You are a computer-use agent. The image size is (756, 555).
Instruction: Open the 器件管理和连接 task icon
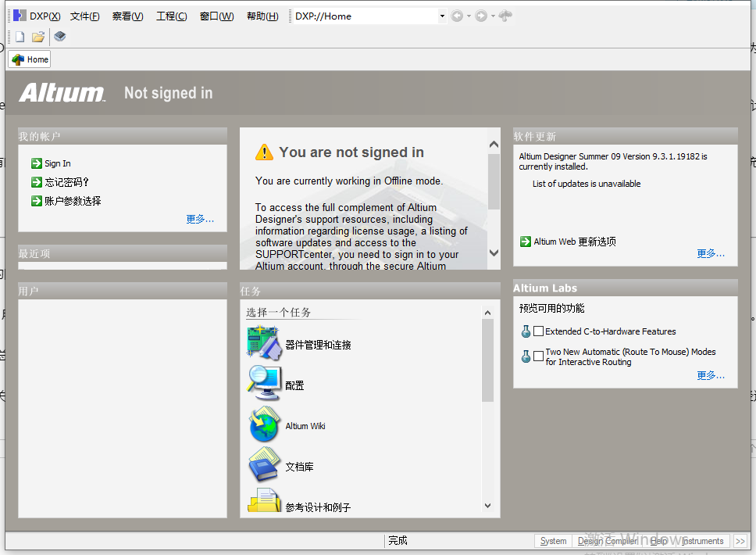pyautogui.click(x=263, y=344)
